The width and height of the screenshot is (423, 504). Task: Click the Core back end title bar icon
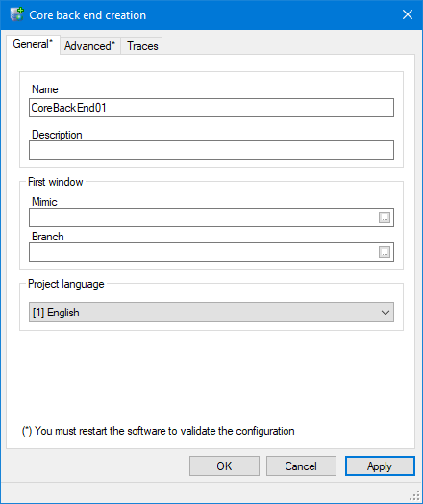(x=16, y=14)
